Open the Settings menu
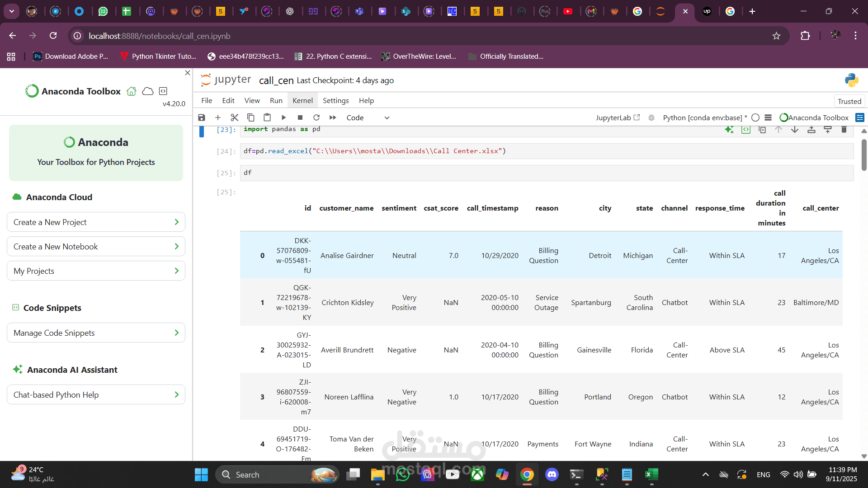The width and height of the screenshot is (868, 488). point(336,100)
